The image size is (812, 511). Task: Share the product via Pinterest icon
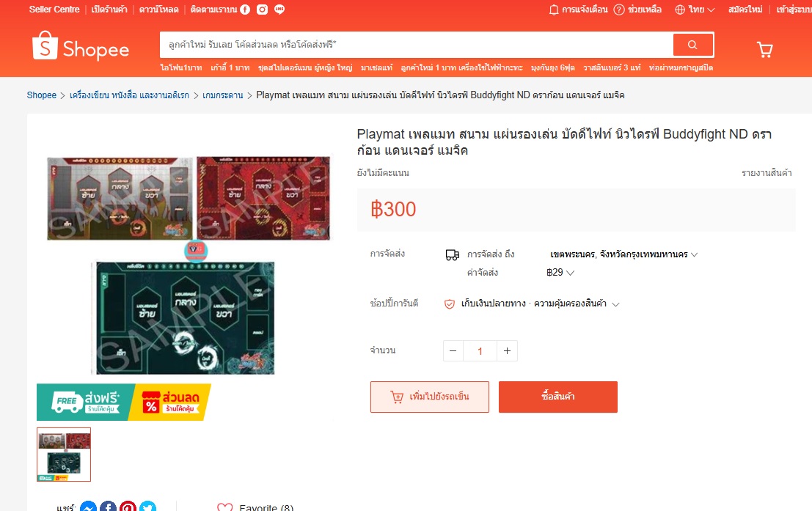(x=128, y=507)
